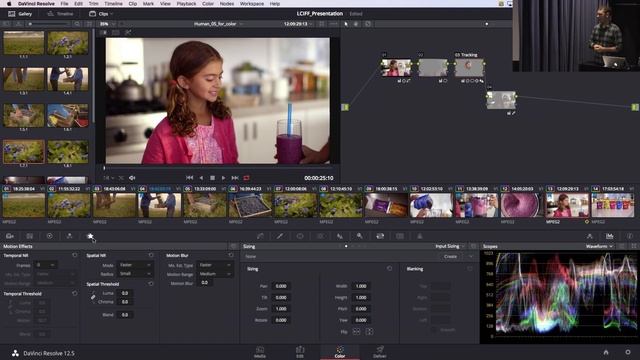
Task: Toggle horizontal flip in Sizing
Action: (x=356, y=332)
